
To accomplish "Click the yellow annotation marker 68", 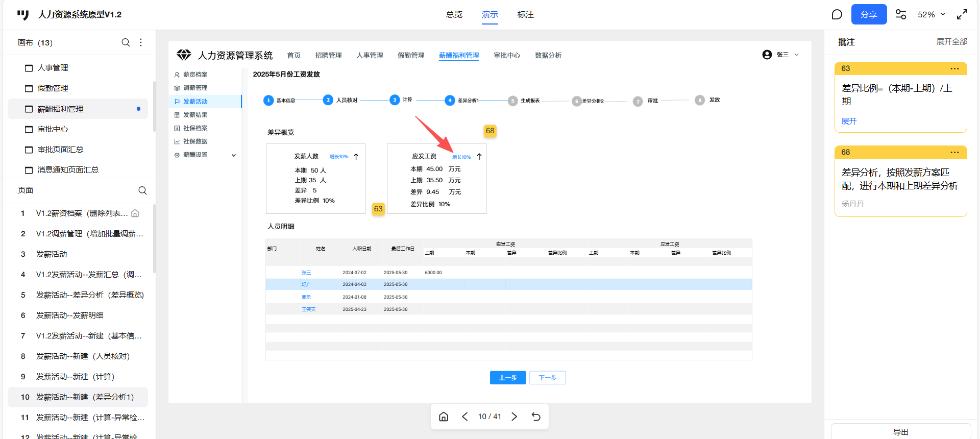I will click(489, 131).
